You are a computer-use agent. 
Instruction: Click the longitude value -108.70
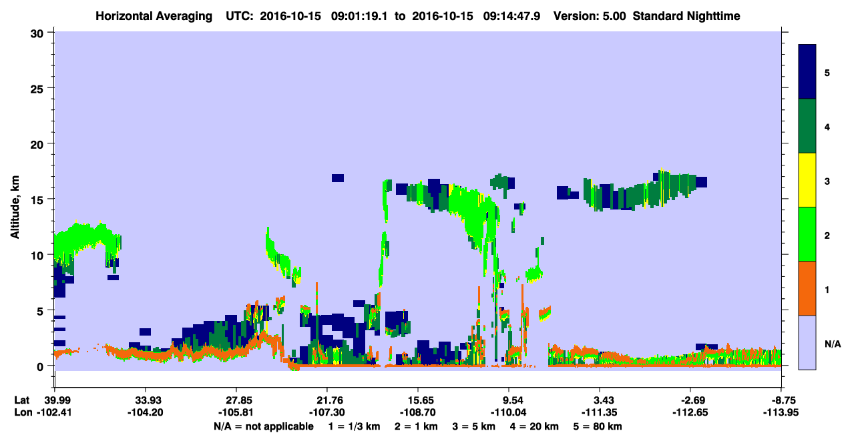[x=418, y=412]
